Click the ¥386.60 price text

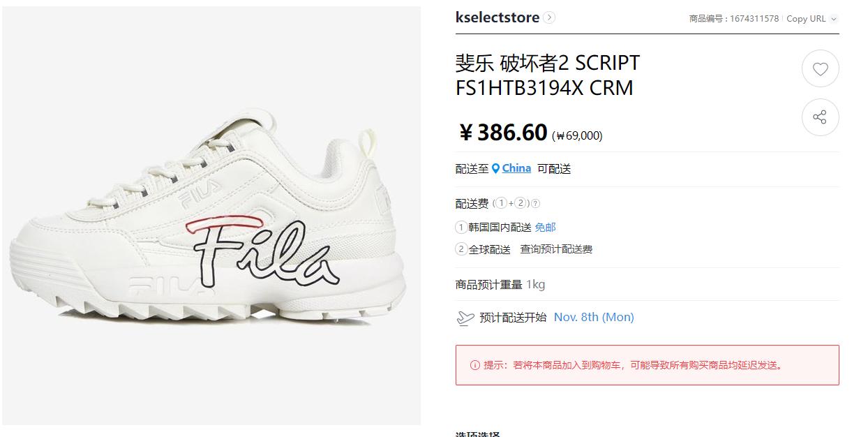click(503, 132)
